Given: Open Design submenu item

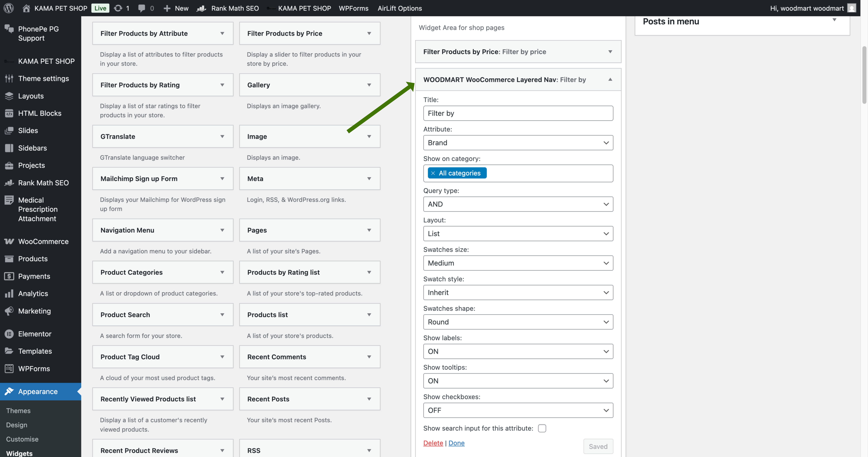Looking at the screenshot, I should (16, 425).
